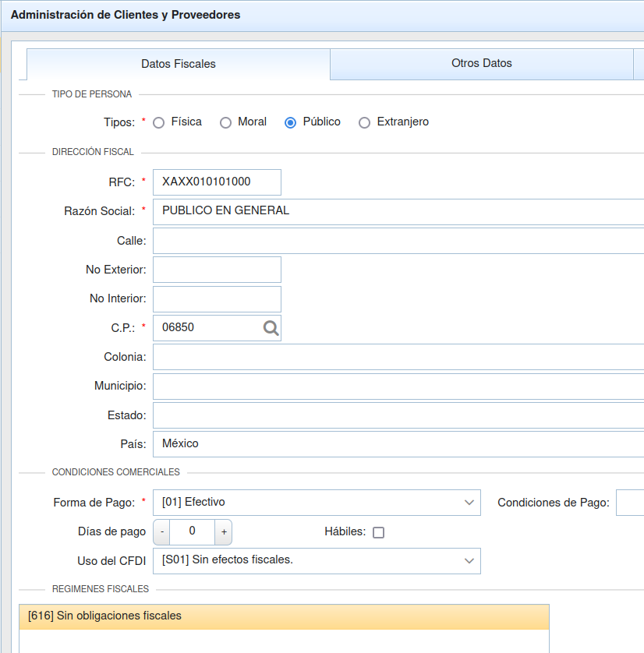Viewport: 644px width, 653px height.
Task: Click the Estado input field
Action: (x=398, y=415)
